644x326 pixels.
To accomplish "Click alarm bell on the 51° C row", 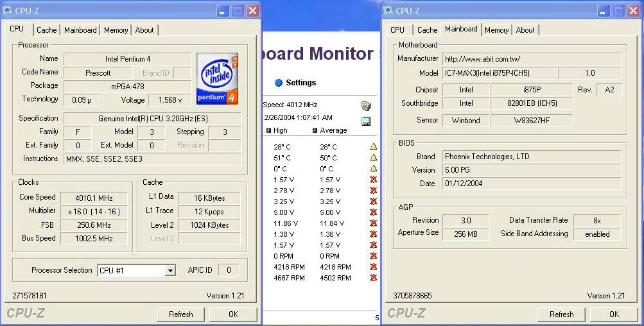I will (373, 158).
